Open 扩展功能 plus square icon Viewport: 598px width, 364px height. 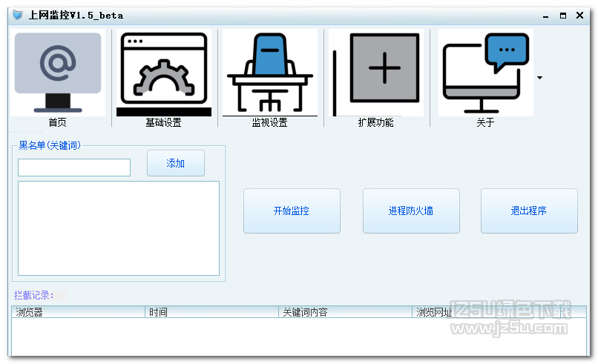click(x=376, y=73)
